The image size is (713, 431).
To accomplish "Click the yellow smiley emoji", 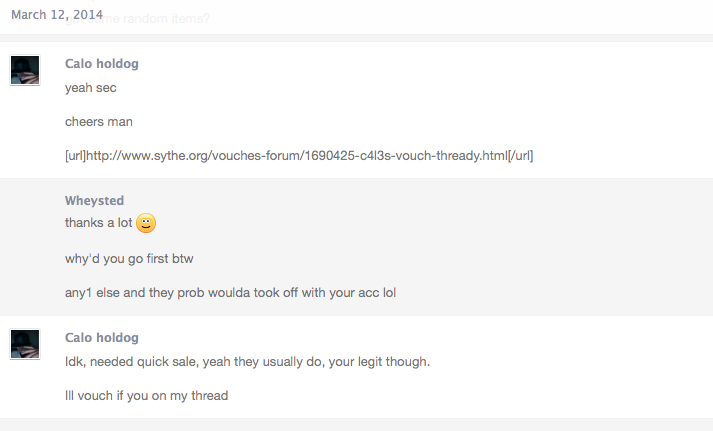I will [146, 223].
